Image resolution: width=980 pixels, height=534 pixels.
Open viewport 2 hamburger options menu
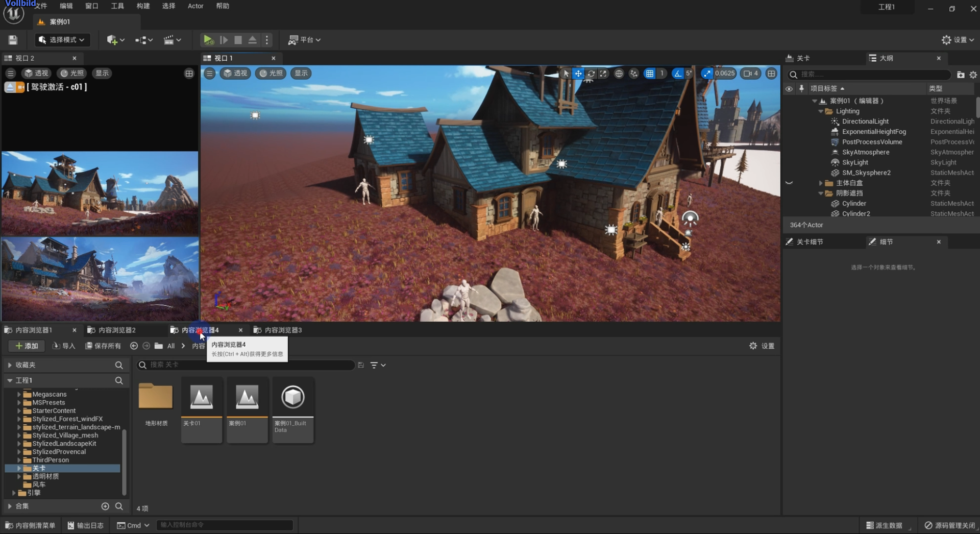coord(11,74)
